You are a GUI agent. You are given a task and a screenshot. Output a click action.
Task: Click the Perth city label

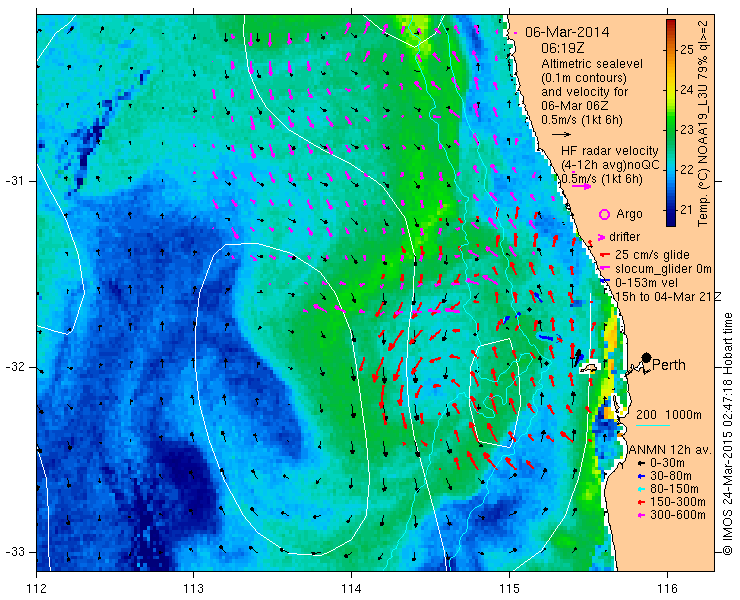point(669,365)
